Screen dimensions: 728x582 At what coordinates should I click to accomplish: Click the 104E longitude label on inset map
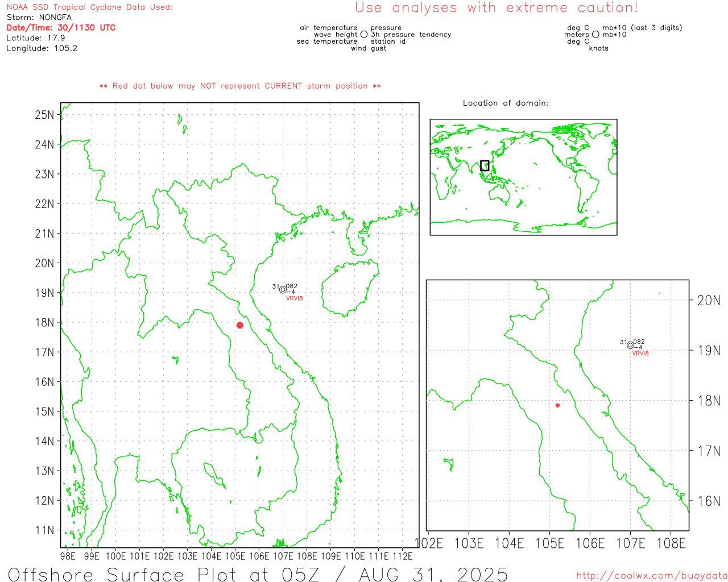pos(509,543)
